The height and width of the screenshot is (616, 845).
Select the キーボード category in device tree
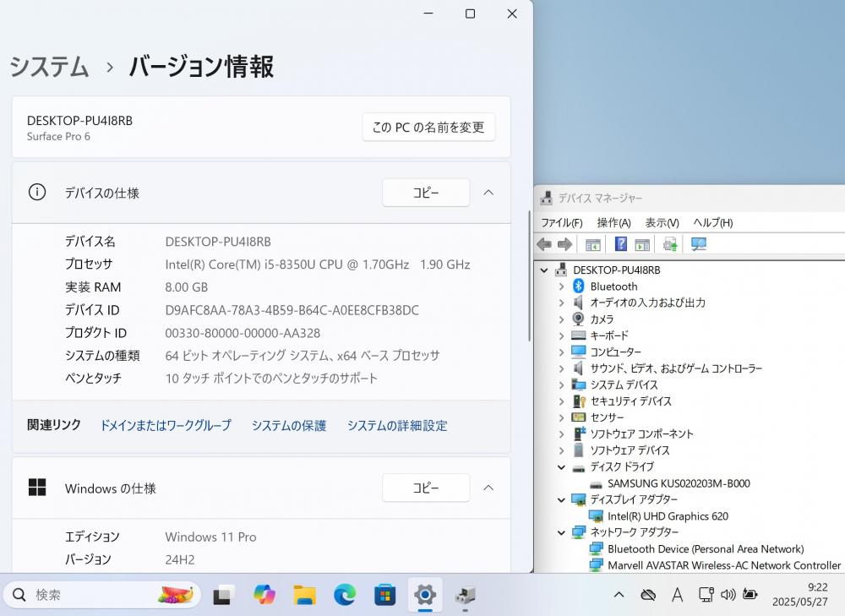tap(609, 335)
